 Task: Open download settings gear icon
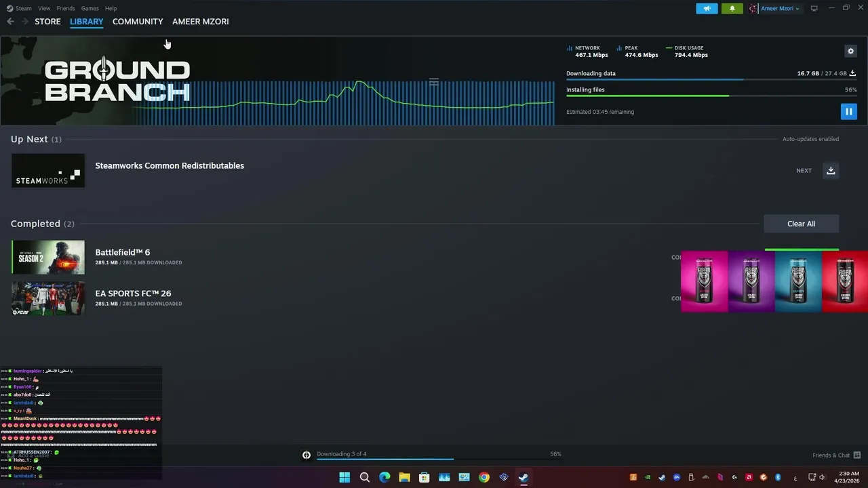point(850,51)
